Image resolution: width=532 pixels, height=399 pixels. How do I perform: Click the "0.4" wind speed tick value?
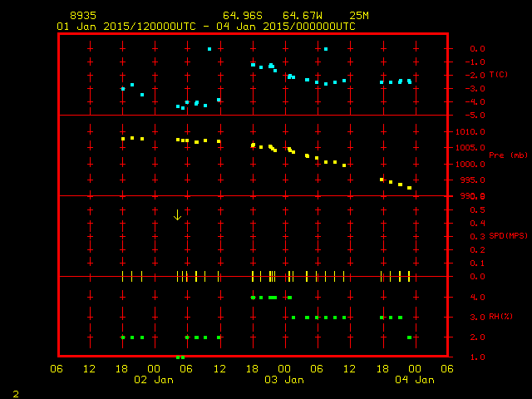[x=477, y=224]
